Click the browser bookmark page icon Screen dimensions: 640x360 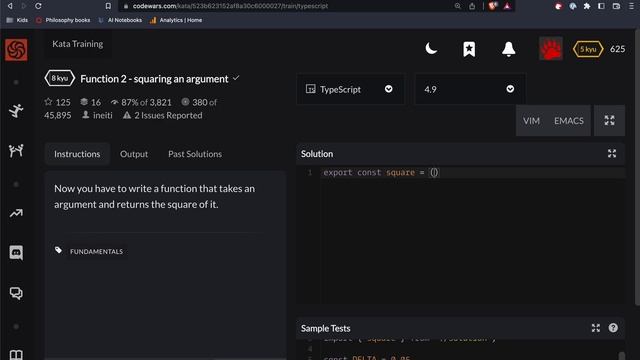coord(108,6)
